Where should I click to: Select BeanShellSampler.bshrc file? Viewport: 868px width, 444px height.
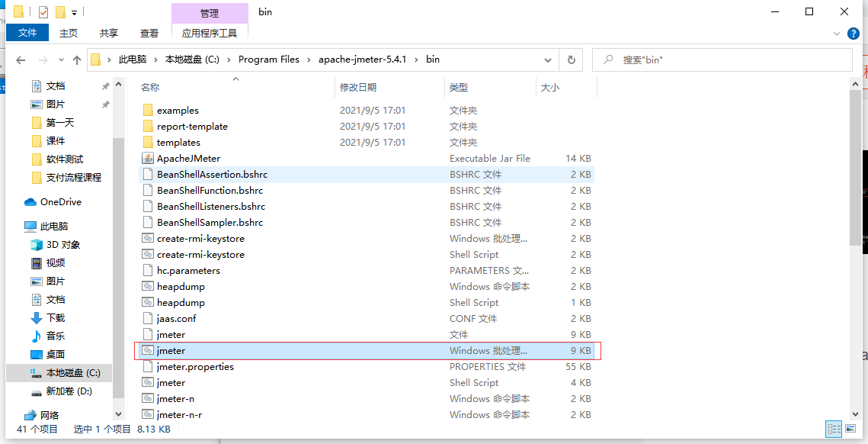tap(366, 222)
